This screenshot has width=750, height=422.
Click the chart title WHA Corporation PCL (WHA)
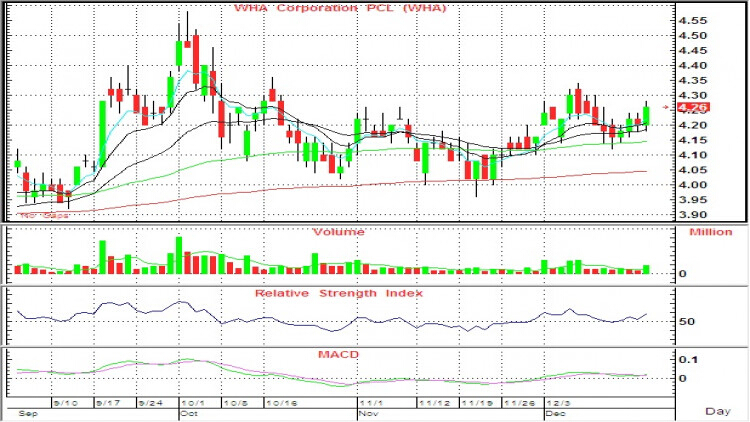click(x=340, y=8)
